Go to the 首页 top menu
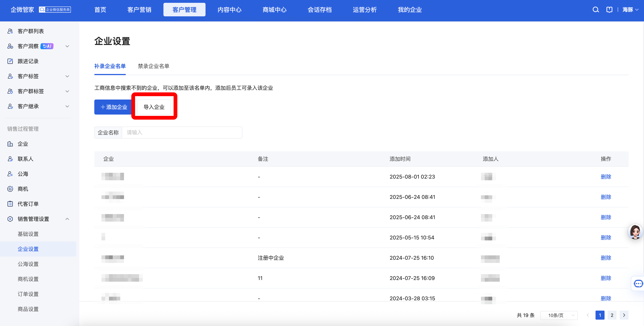Screen dimensions: 644x326 pyautogui.click(x=100, y=10)
